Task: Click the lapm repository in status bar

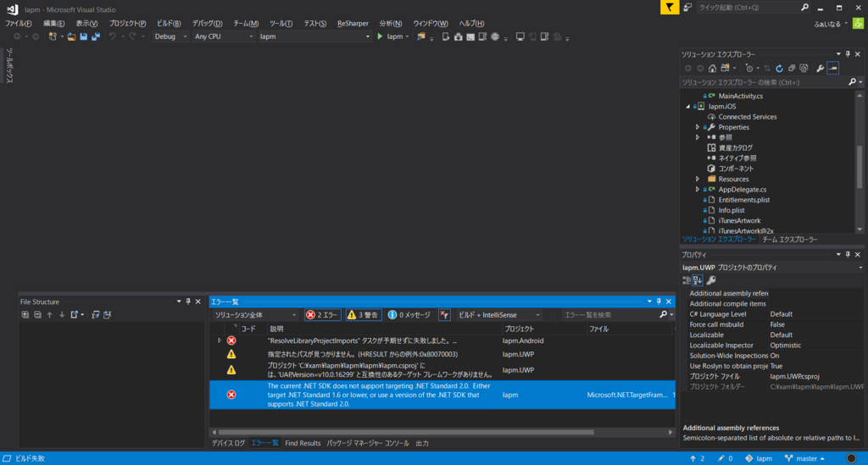Action: tap(759, 458)
